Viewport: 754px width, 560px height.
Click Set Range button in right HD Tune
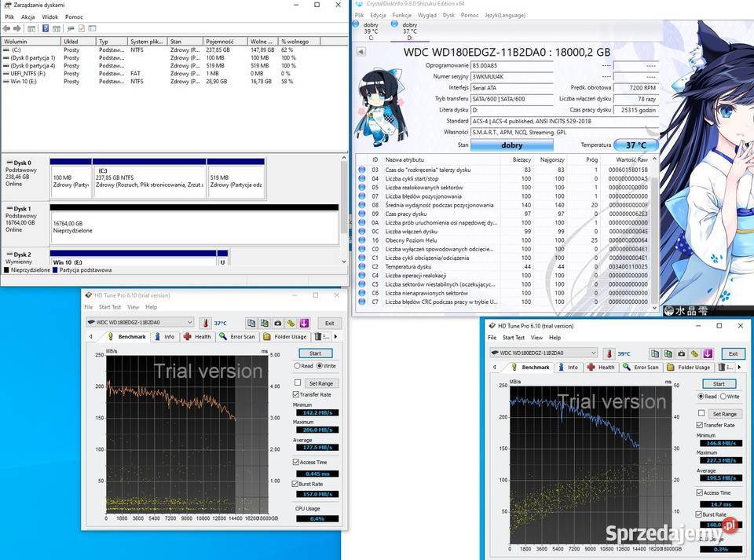pos(724,413)
